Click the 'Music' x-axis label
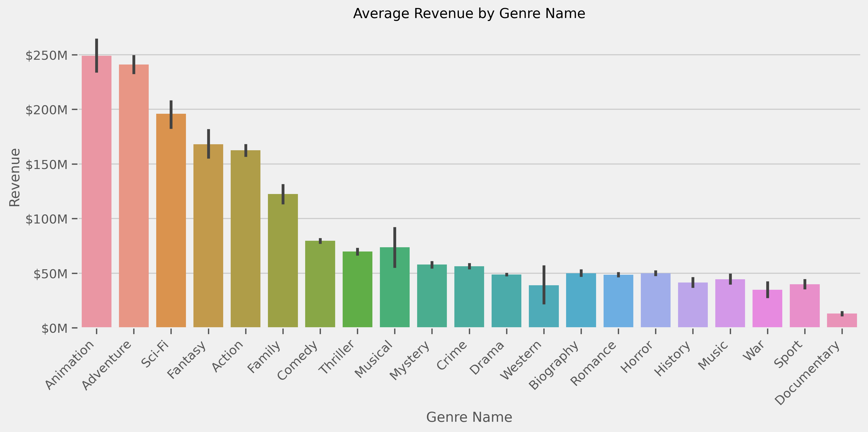Screen dimensions: 868x432 pos(713,355)
